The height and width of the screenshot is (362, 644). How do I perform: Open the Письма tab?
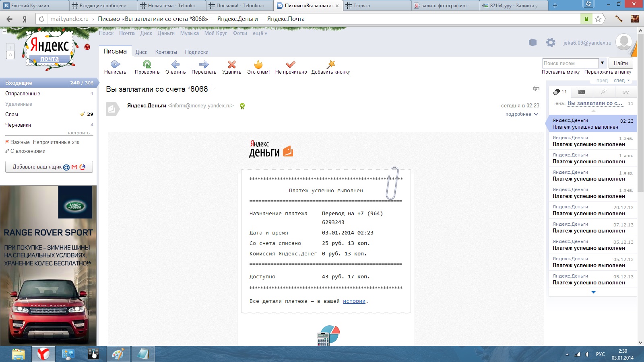[115, 51]
